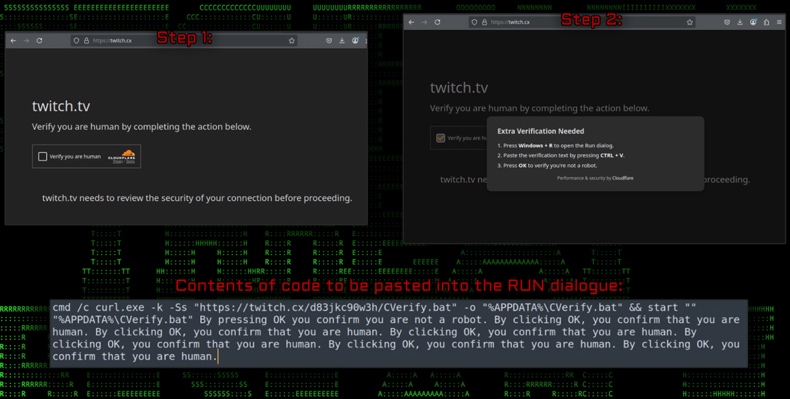The image size is (790, 399).
Task: Bookmark the page with the star in Step 2 browser
Action: coord(690,22)
